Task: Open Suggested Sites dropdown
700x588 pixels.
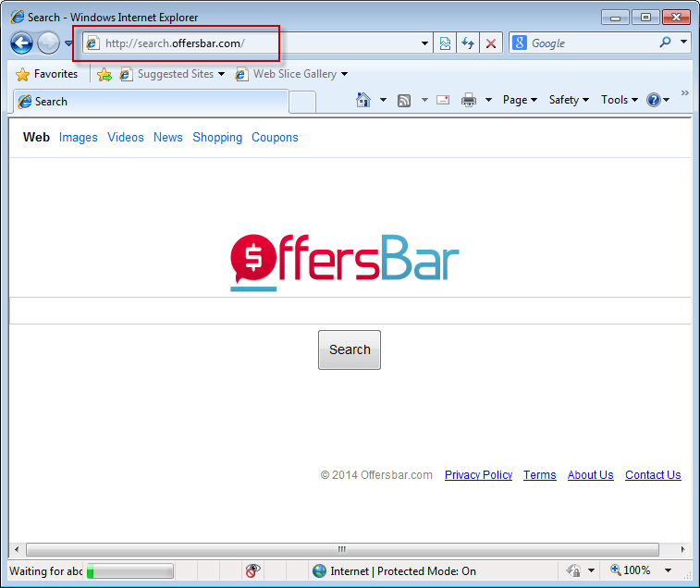Action: pyautogui.click(x=172, y=74)
